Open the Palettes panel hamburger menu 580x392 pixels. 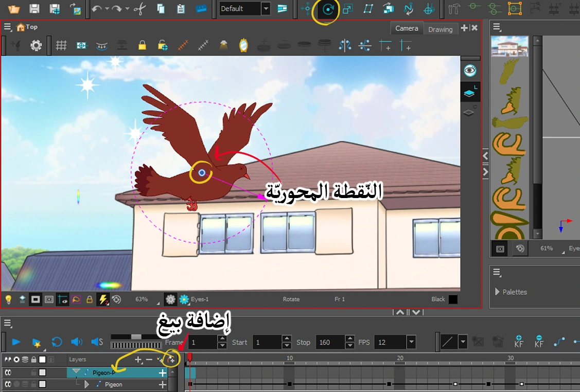click(497, 273)
